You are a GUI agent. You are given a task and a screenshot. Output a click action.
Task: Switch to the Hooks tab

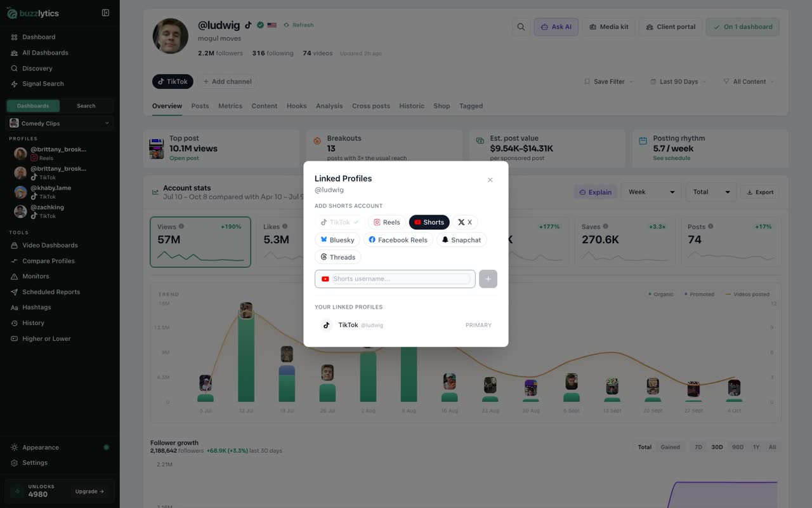296,106
